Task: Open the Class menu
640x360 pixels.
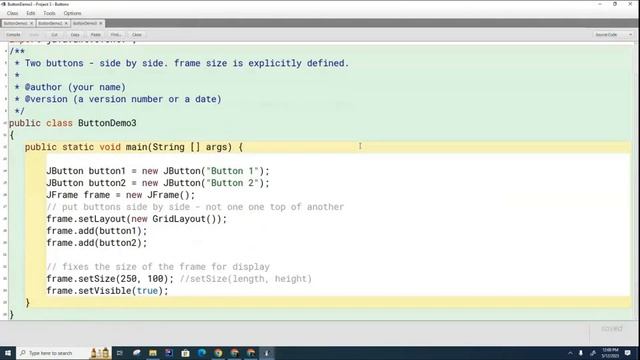Action: (x=12, y=13)
